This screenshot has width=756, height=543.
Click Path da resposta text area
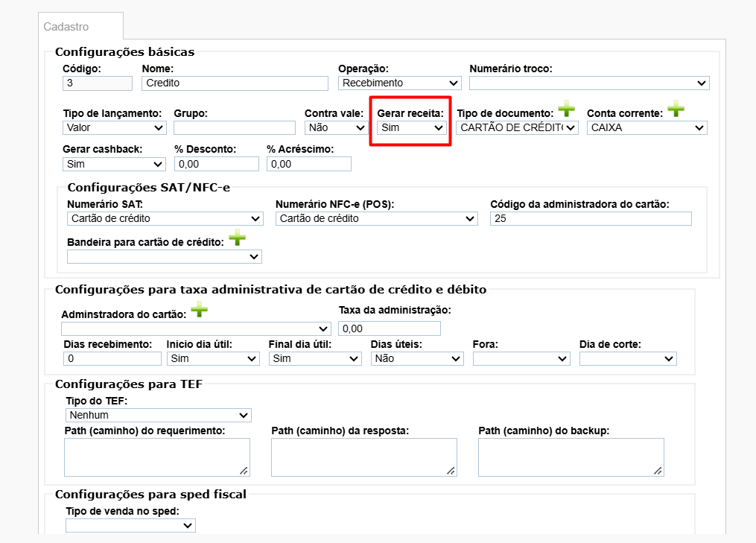(x=364, y=457)
